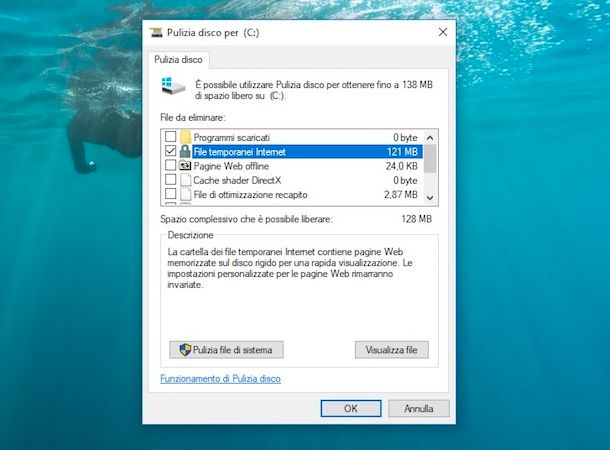This screenshot has width=610, height=450.
Task: Click the Descrizione group label
Action: point(190,235)
